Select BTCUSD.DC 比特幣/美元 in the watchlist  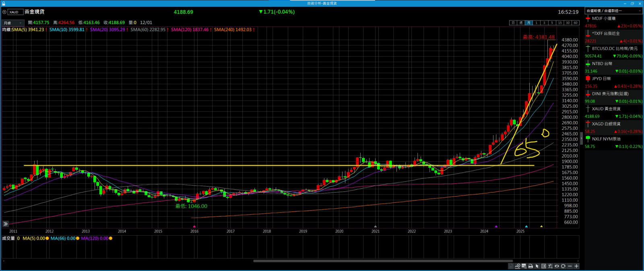pos(613,49)
